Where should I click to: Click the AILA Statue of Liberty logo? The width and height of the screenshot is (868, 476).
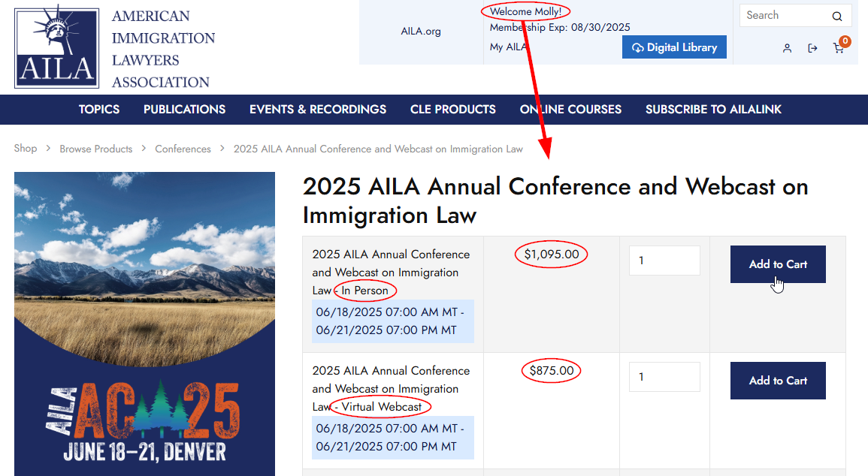coord(57,48)
